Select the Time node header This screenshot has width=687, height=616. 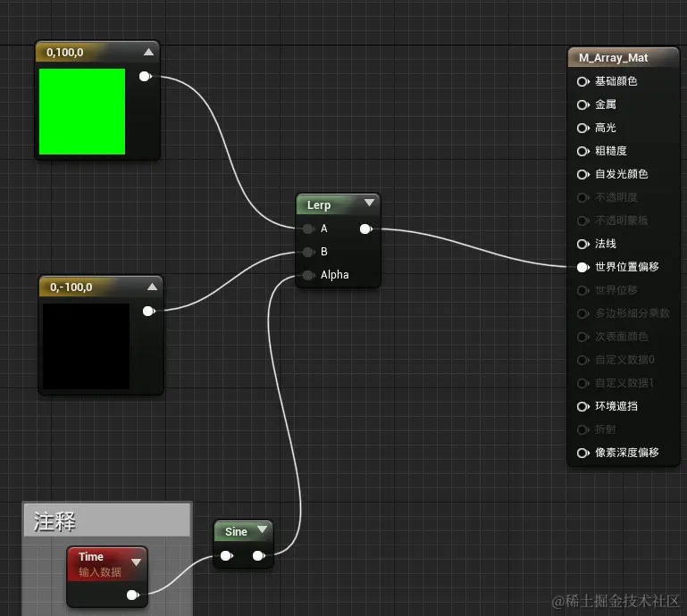point(107,564)
